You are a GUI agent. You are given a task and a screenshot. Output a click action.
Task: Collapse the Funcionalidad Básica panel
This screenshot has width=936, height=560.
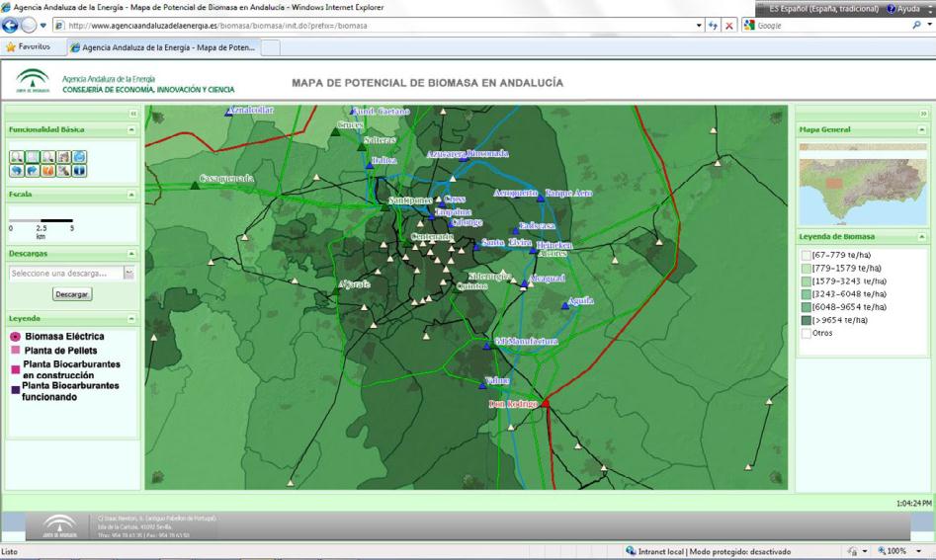[131, 130]
